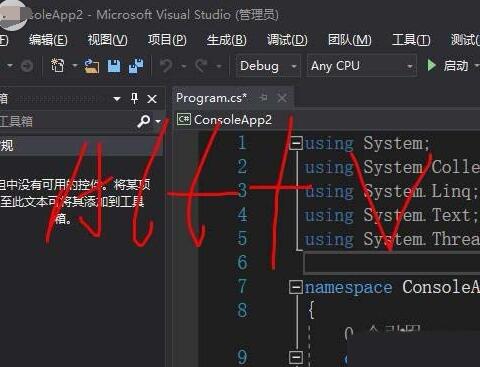Open the 启动 button dropdown arrow
Viewport: 480px width, 367px height.
coord(476,66)
